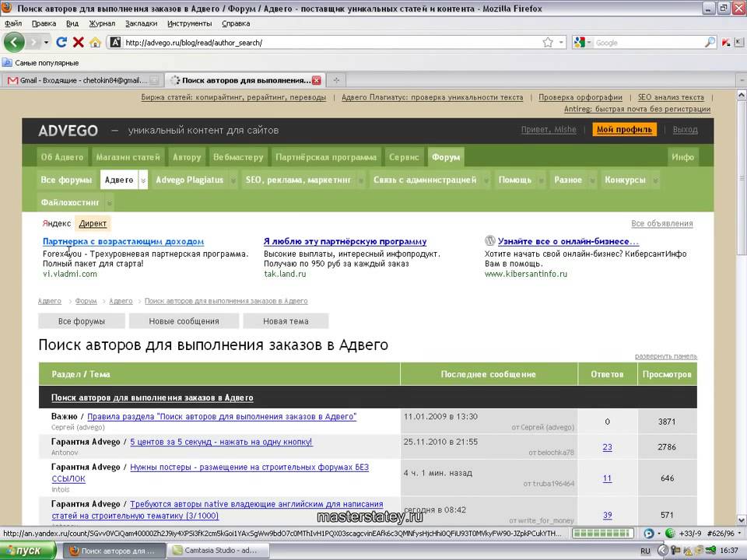The image size is (747, 560).
Task: Bookmark the page with the star icon
Action: [548, 42]
